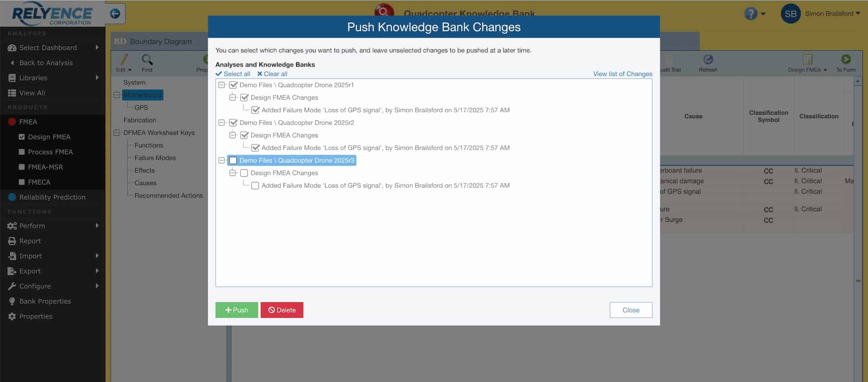Toggle Design FMEA Changes under 2025r2
Image resolution: width=868 pixels, height=382 pixels.
[244, 135]
